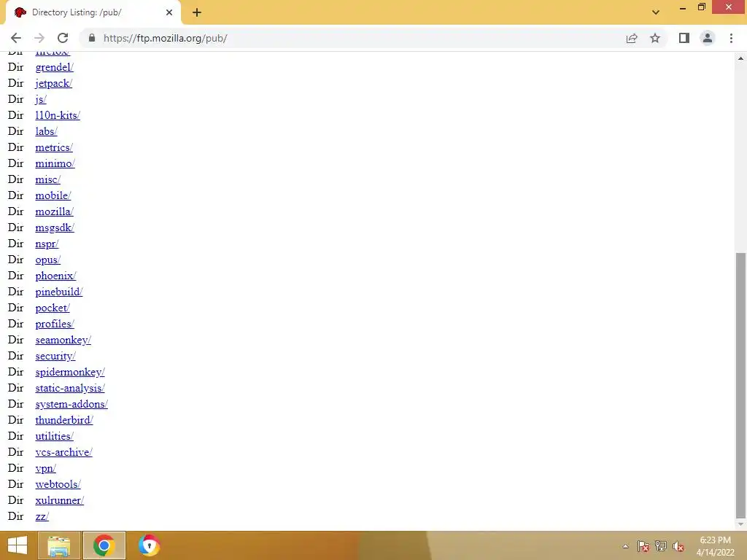Open the msgsdk/ directory
747x560 pixels.
55,227
